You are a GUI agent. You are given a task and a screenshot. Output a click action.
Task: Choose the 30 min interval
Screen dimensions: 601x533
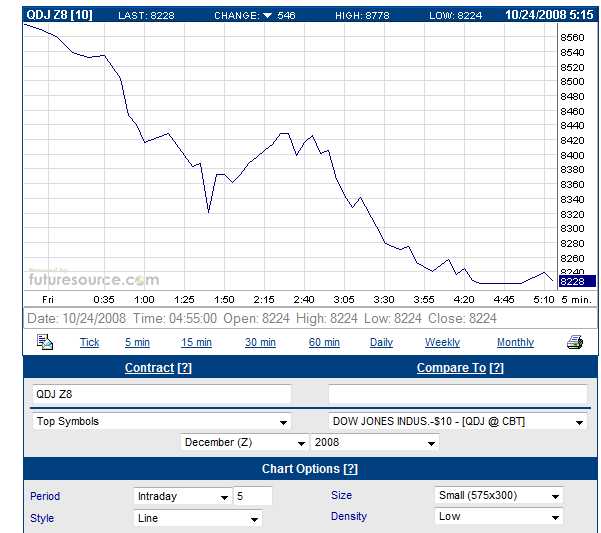260,342
